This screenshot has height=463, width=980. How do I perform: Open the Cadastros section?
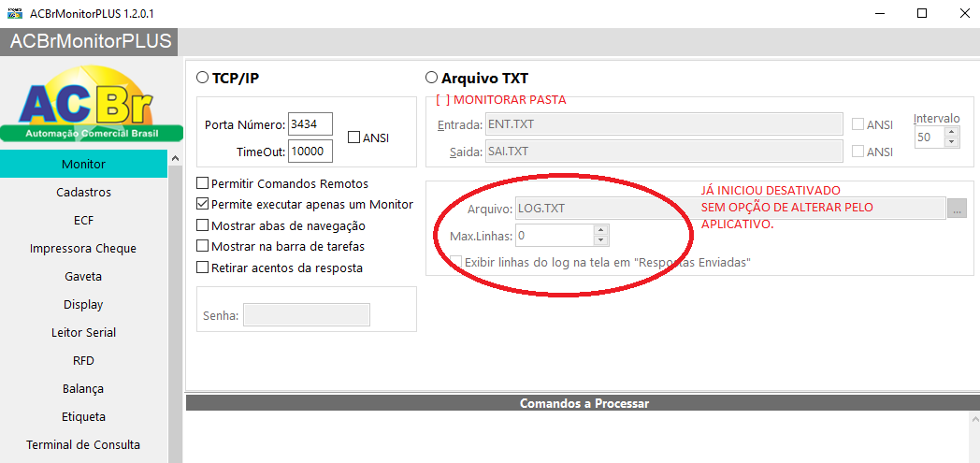pos(84,192)
